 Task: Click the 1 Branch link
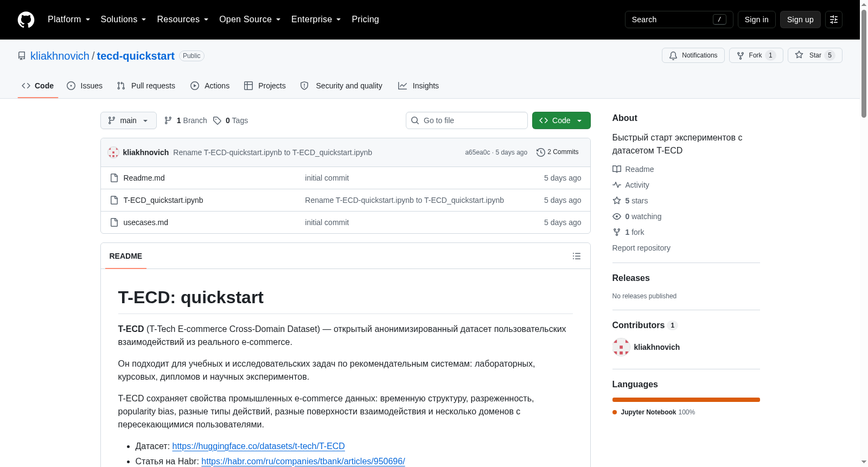click(186, 120)
